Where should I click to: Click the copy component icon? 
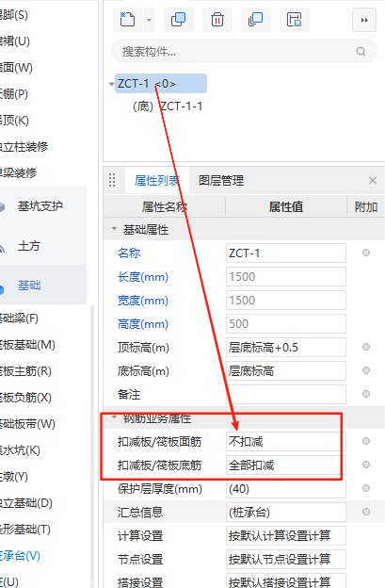179,20
